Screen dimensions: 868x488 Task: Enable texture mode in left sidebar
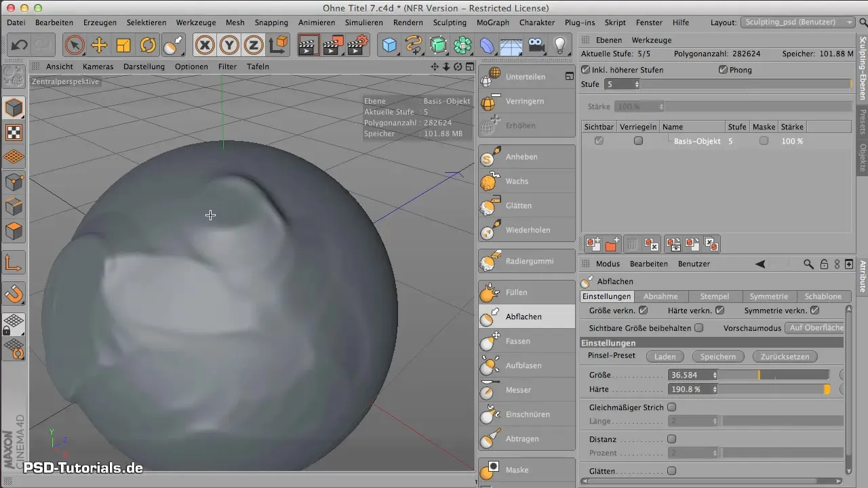pos(14,132)
